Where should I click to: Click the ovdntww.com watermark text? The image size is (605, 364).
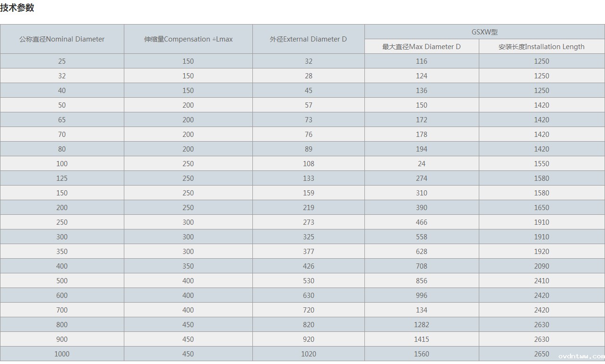[581, 356]
